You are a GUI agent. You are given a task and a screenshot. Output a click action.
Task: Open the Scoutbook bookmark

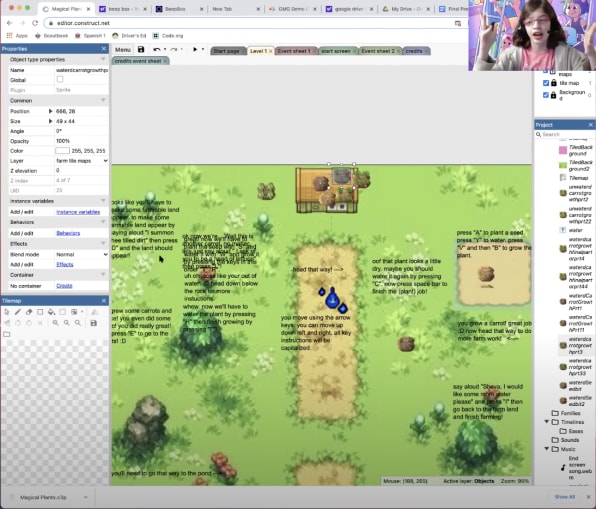coord(51,36)
